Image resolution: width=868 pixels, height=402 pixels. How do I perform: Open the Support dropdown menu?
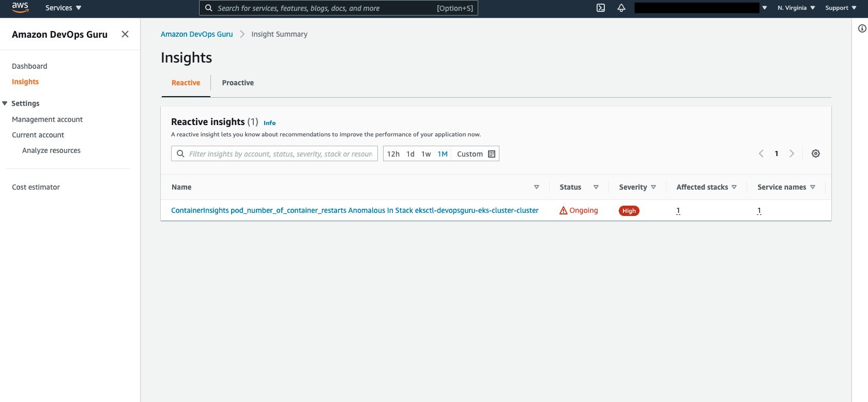pos(841,8)
